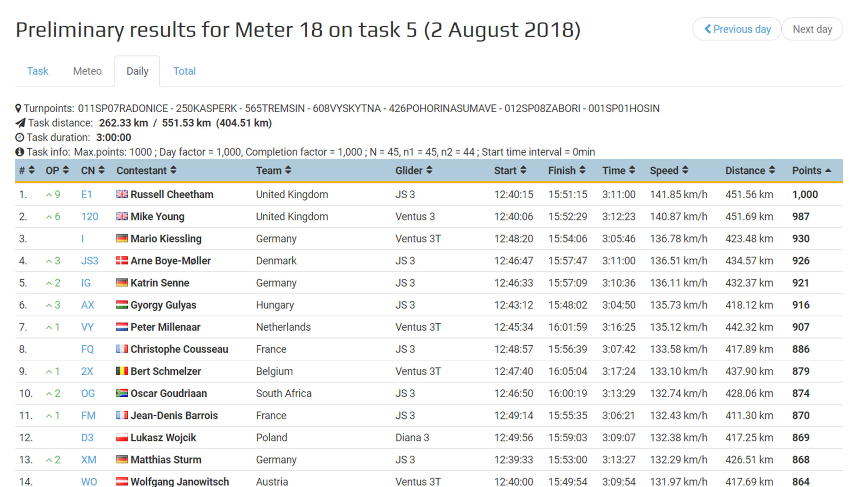The height and width of the screenshot is (487, 868).
Task: Sort results by Distance column header
Action: [x=750, y=171]
